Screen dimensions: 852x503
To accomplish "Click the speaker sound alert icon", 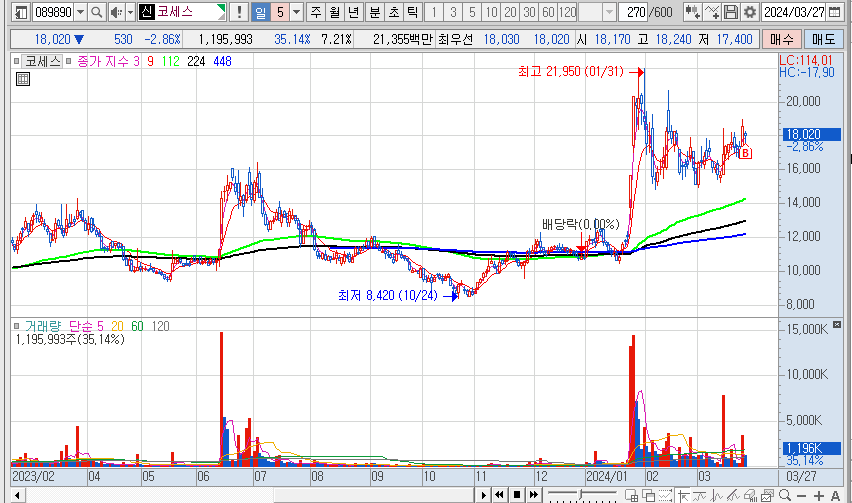I will click(116, 11).
